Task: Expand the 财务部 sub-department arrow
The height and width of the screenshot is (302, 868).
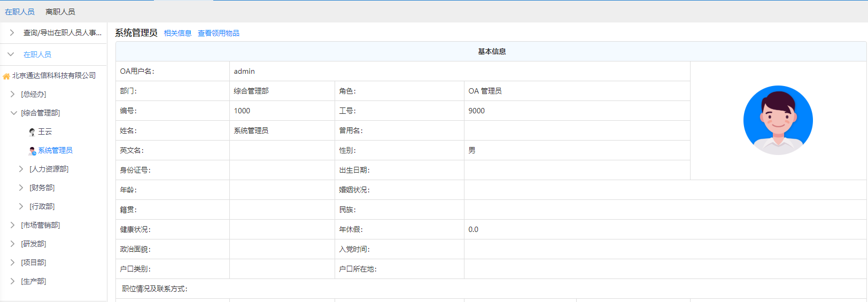Action: tap(21, 188)
